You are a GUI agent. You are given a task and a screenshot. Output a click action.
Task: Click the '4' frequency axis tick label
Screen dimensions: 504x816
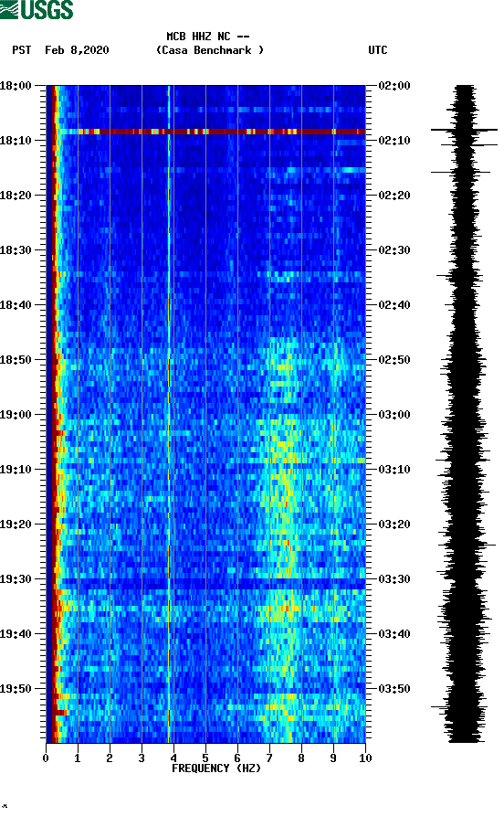173,758
